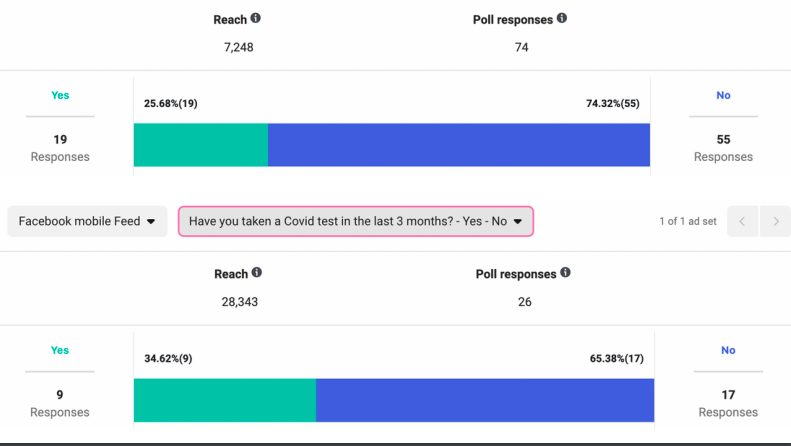This screenshot has width=791, height=446.
Task: Click the "1 of 1 ad set" text
Action: point(688,221)
